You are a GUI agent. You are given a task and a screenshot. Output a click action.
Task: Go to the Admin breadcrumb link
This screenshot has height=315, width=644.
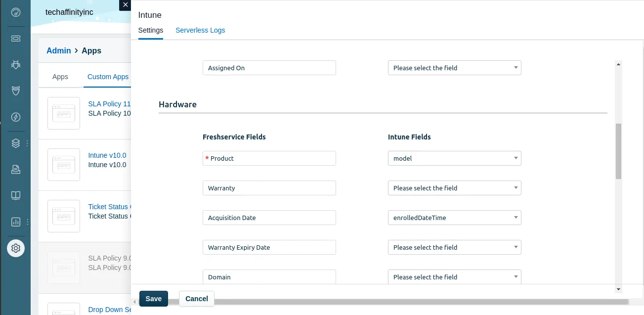(x=59, y=50)
